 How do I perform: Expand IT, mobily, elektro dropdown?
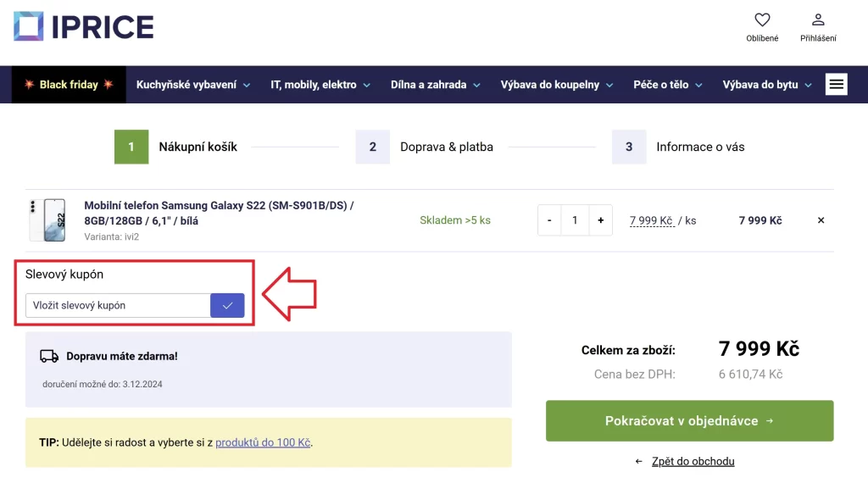click(320, 85)
